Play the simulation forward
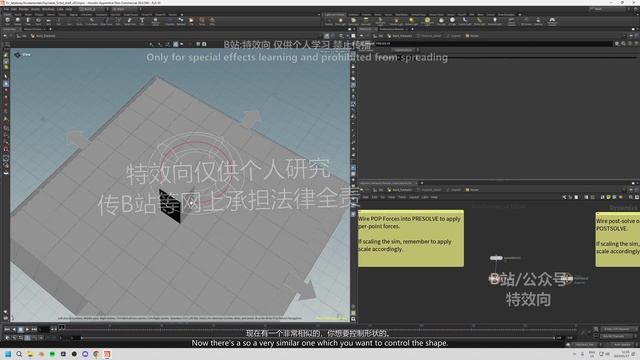640x360 pixels. [x=27, y=329]
